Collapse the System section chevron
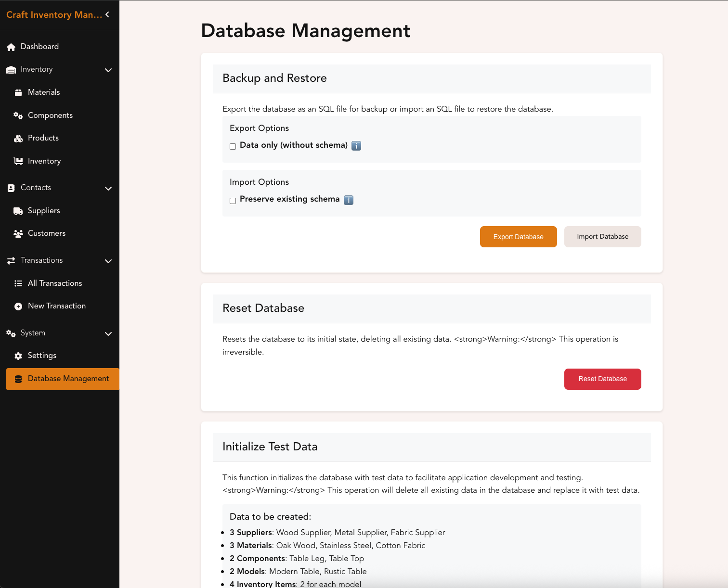The height and width of the screenshot is (588, 728). pyautogui.click(x=108, y=333)
